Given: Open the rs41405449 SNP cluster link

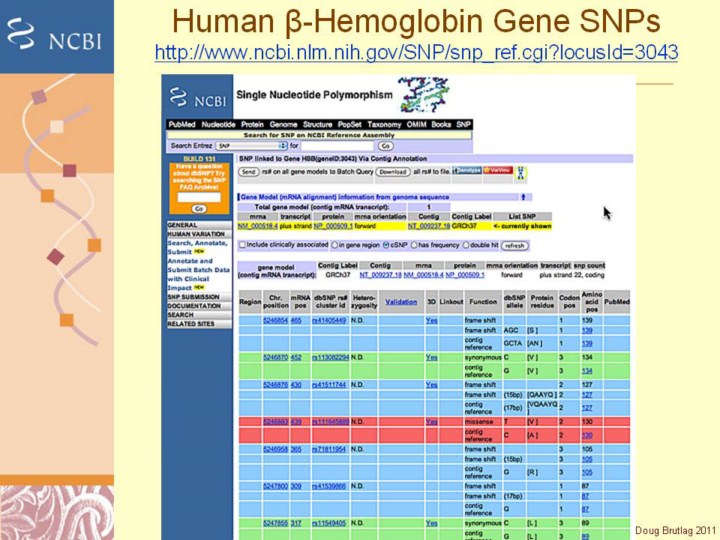Looking at the screenshot, I should click(329, 320).
